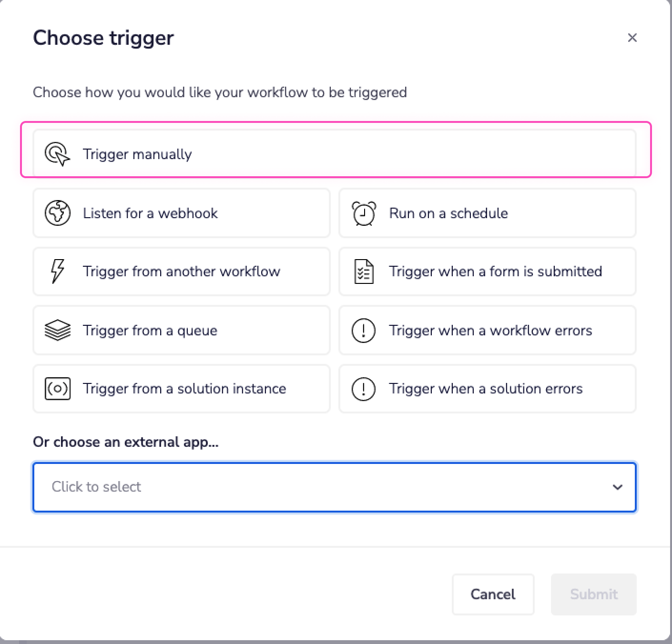Image resolution: width=672 pixels, height=644 pixels.
Task: Close the Choose trigger dialog
Action: [632, 38]
